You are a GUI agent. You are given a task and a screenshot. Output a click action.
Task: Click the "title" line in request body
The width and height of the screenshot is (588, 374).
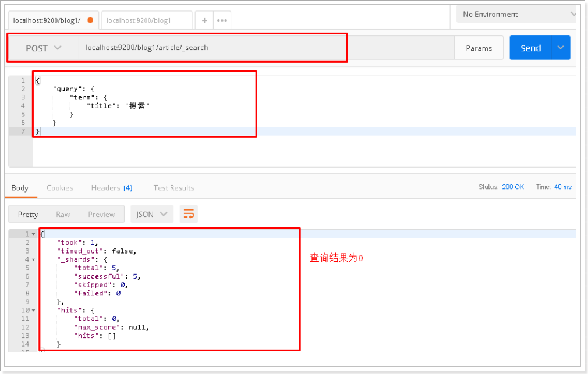pos(118,106)
